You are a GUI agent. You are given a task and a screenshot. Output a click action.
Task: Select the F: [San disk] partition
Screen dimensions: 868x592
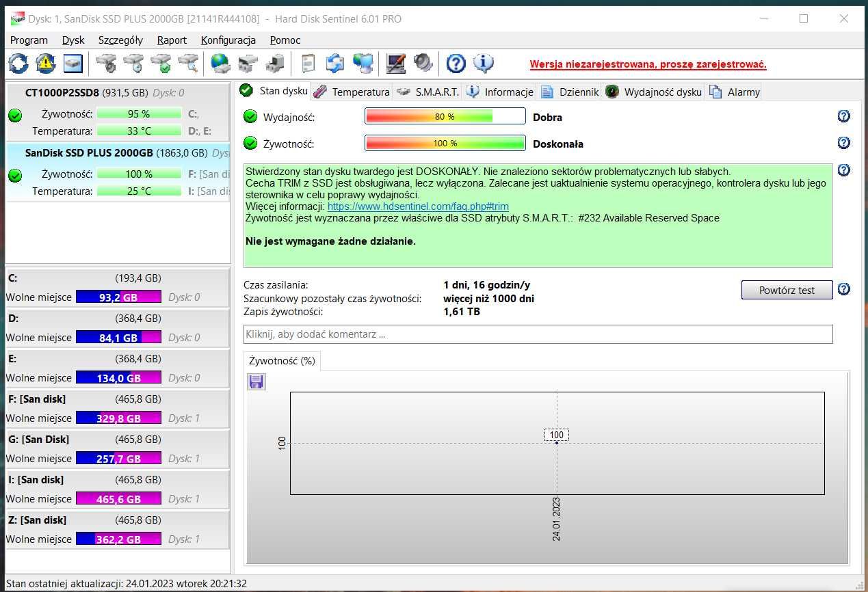(117, 409)
